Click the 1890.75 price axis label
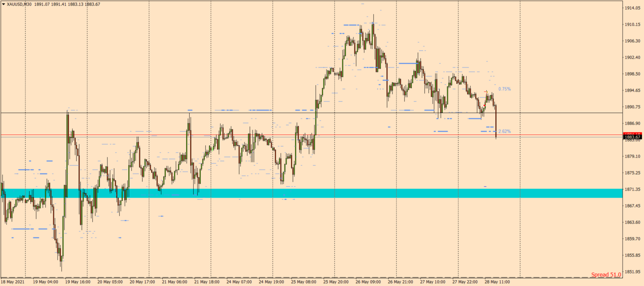This screenshot has width=644, height=286. (x=633, y=107)
